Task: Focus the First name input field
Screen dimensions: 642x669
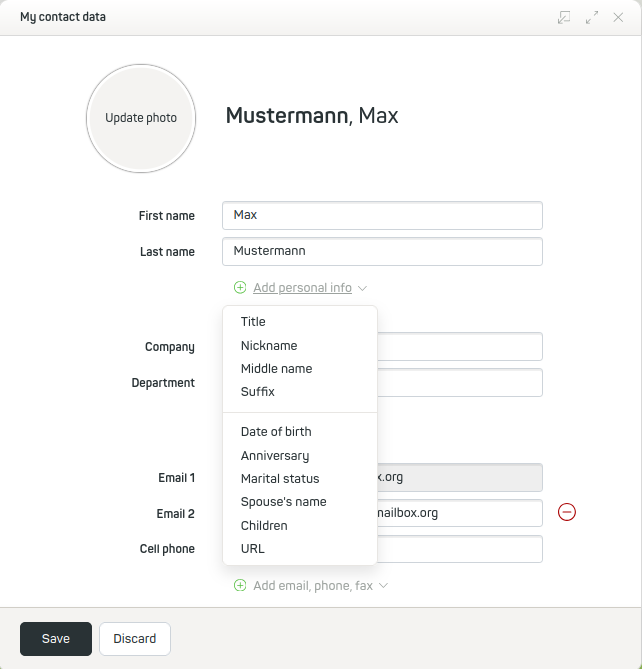Action: [x=382, y=216]
